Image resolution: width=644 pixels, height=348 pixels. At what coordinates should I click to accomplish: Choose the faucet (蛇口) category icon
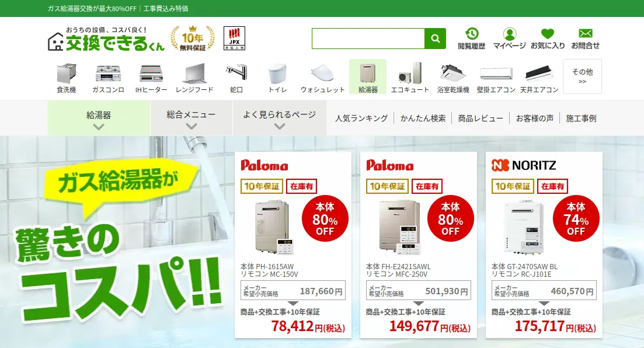236,77
